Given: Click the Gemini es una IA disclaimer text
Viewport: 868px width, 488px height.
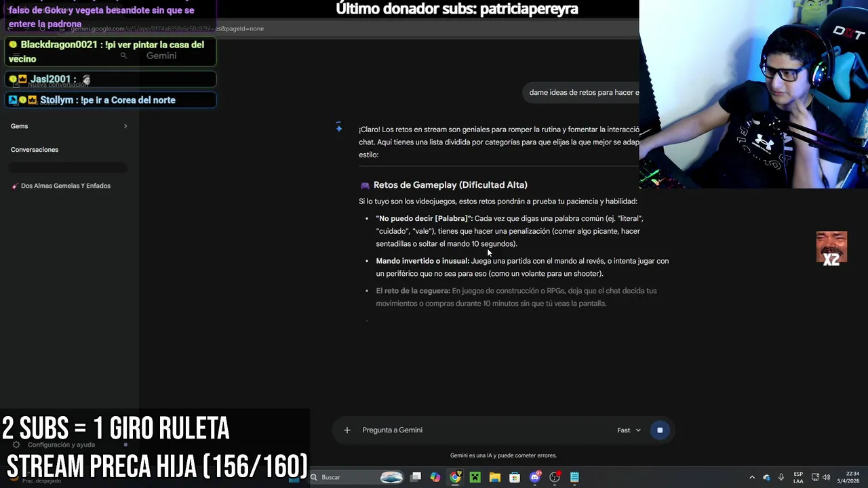Looking at the screenshot, I should coord(503,455).
